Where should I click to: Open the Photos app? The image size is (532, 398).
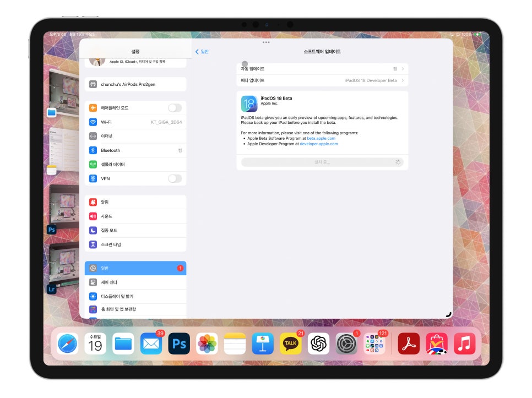pos(207,344)
